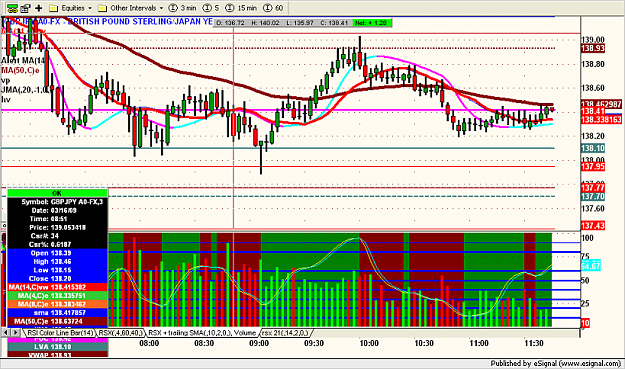The width and height of the screenshot is (625, 369).
Task: Click the MA(50,C)e study label on chart
Action: [21, 71]
